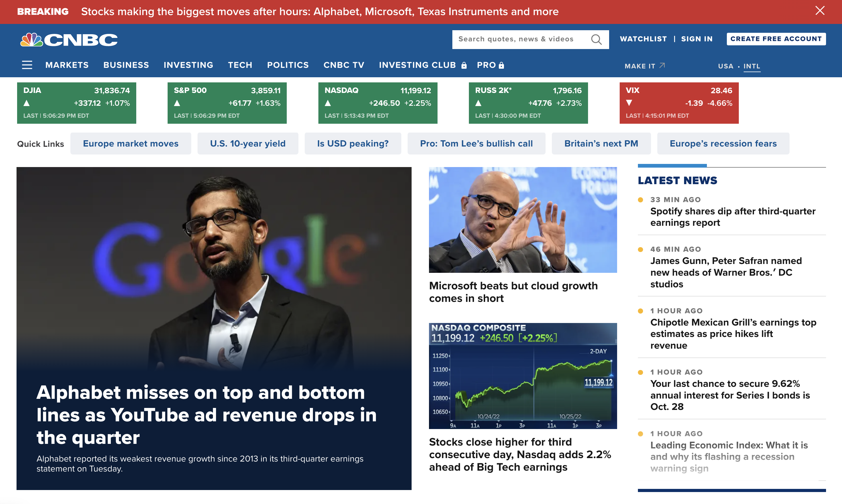
Task: Open Microsoft beats cloud growth headline
Action: coord(513,292)
